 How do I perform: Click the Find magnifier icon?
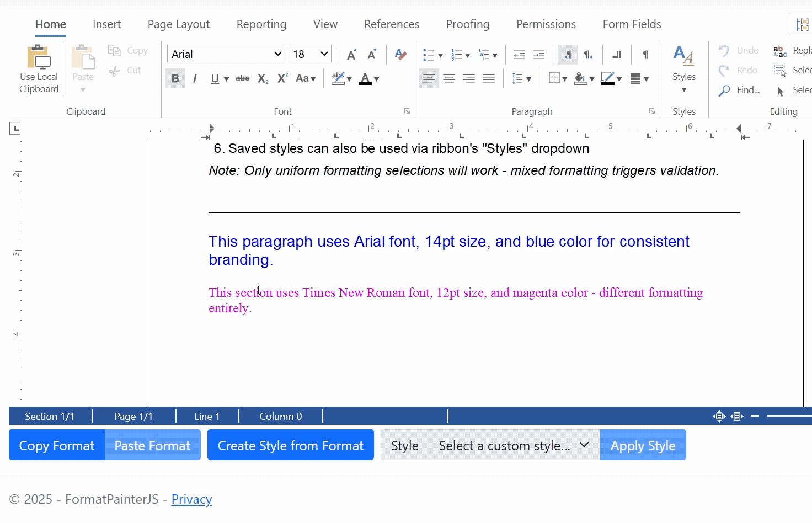(724, 90)
